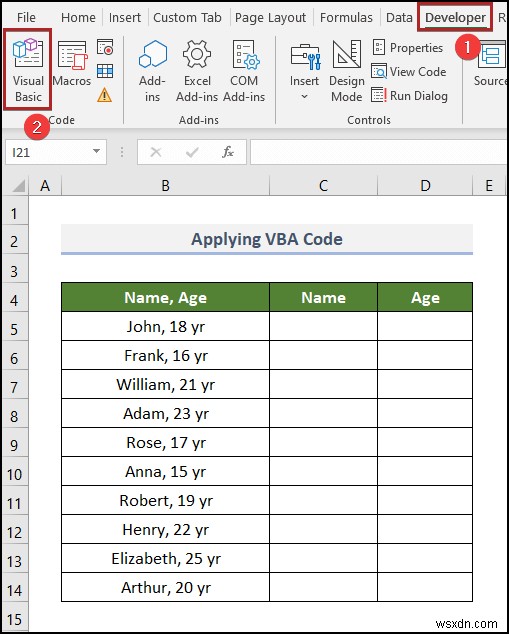Cancel formula bar entry icon
The width and height of the screenshot is (509, 634).
[156, 152]
